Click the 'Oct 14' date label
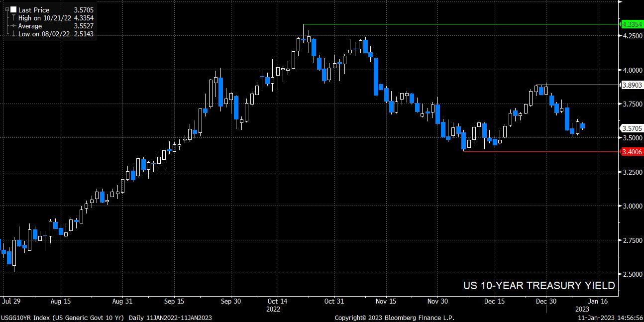Viewport: 644px width, 322px height. (x=277, y=301)
